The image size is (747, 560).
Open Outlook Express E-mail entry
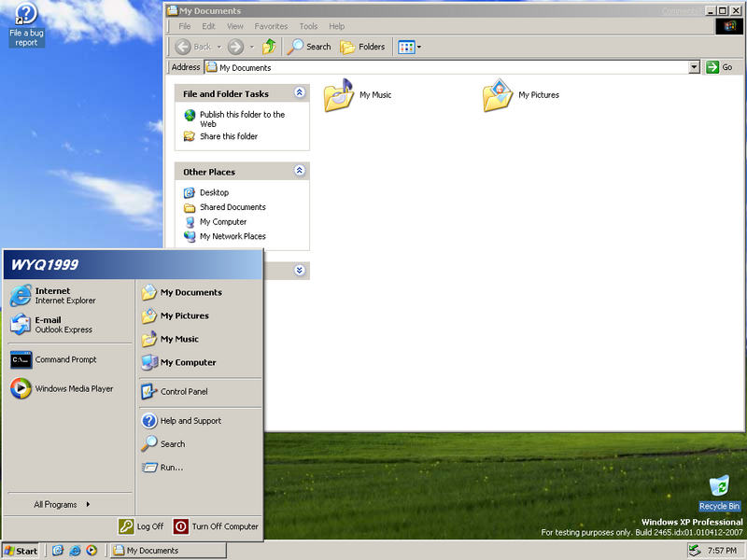click(x=54, y=325)
